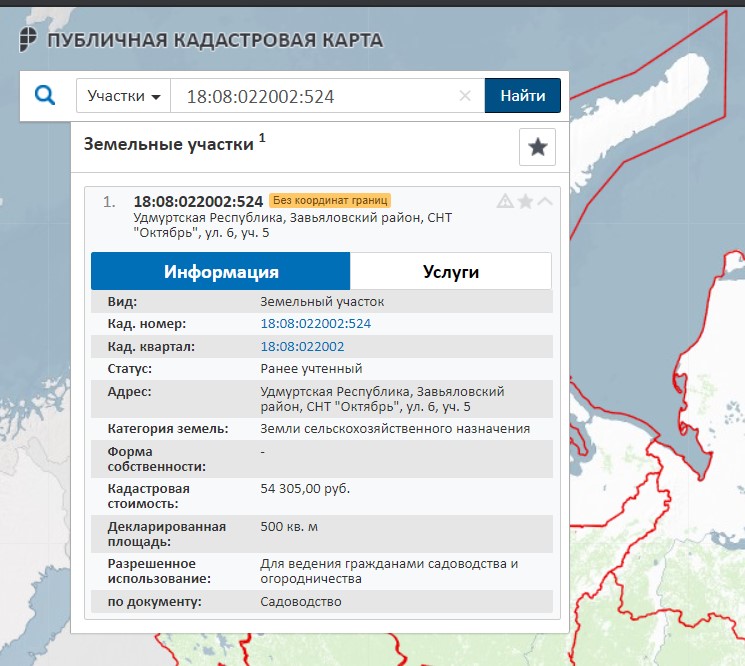Click the result title 18:08:022002:524
Viewport: 745px width, 666px height.
(x=198, y=200)
